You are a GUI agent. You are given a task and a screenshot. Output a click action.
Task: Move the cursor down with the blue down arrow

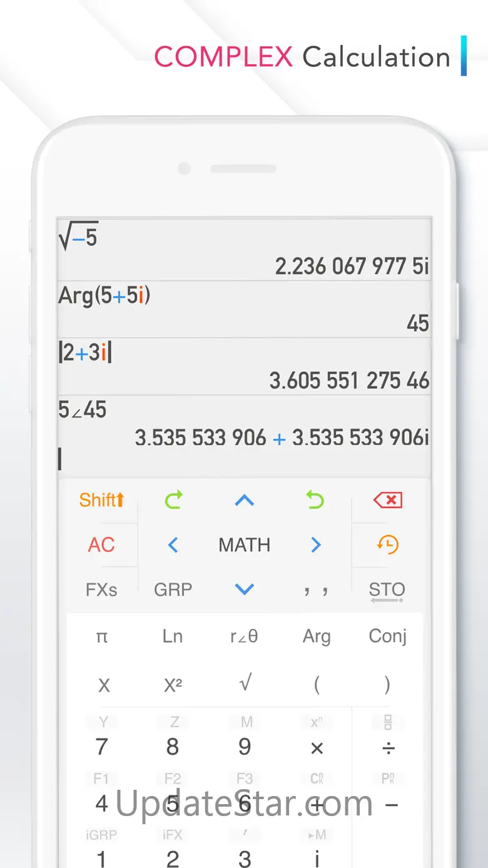[x=244, y=589]
